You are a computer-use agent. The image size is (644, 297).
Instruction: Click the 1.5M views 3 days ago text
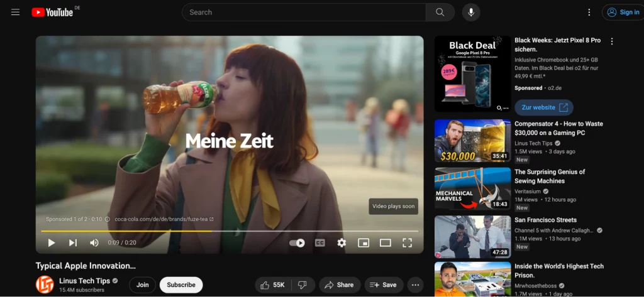[545, 152]
